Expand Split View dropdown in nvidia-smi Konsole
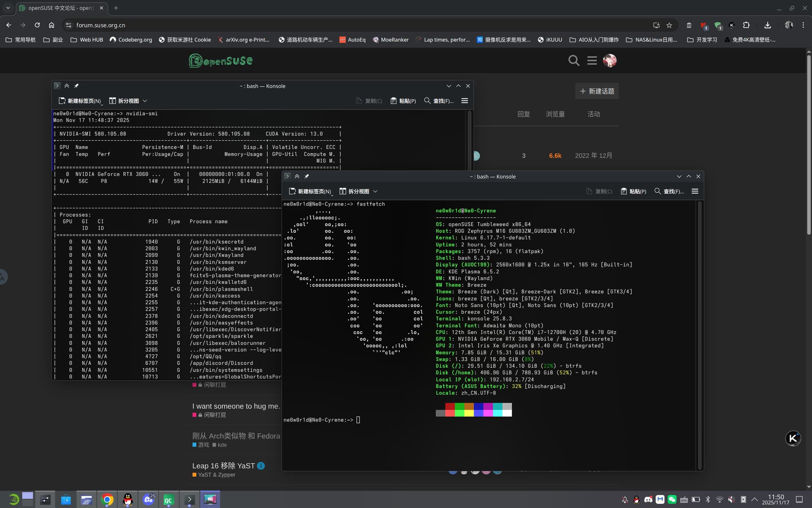Screen dimensions: 812x508 click(145, 101)
